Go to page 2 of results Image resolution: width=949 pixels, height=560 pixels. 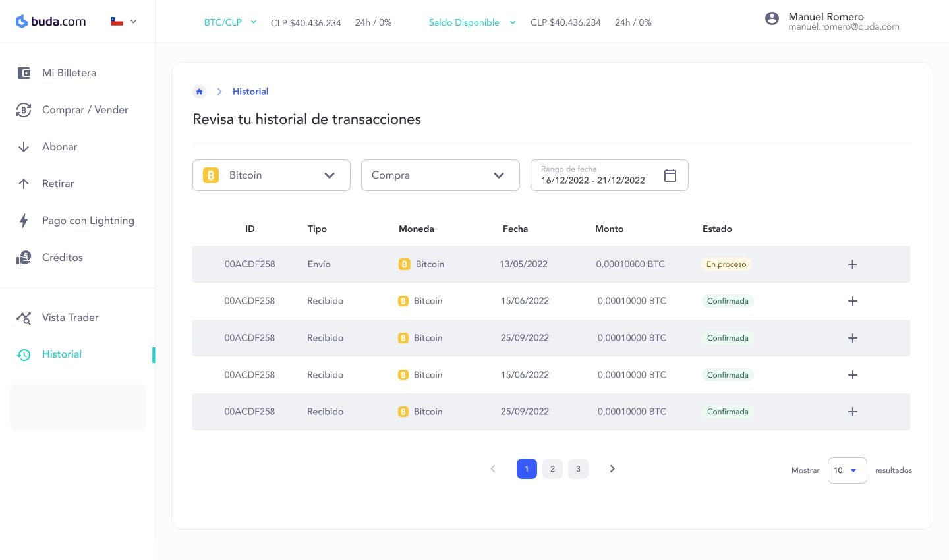tap(552, 469)
